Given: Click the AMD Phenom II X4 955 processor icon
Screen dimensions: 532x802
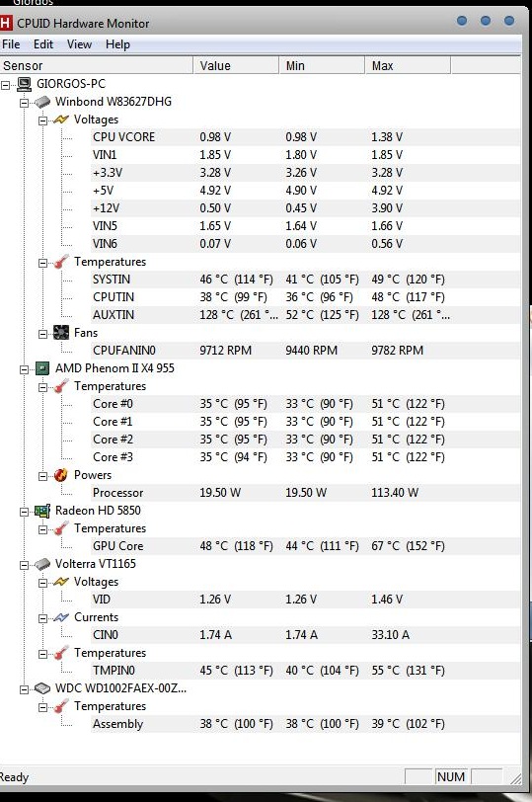Looking at the screenshot, I should (42, 368).
